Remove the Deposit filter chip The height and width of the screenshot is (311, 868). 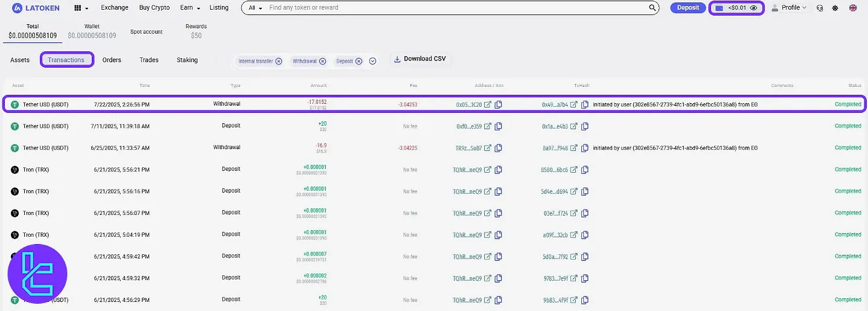point(359,61)
